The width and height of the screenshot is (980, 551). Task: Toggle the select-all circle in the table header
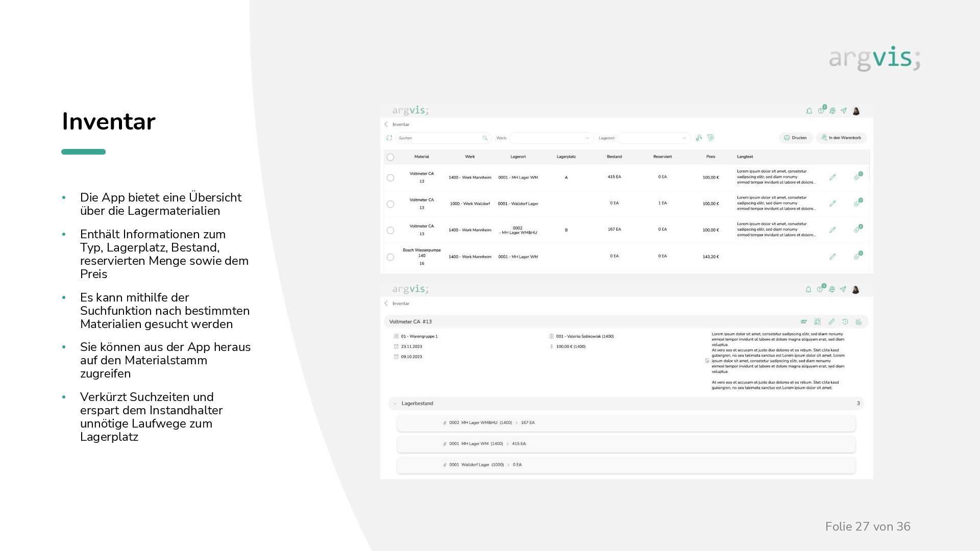click(390, 157)
